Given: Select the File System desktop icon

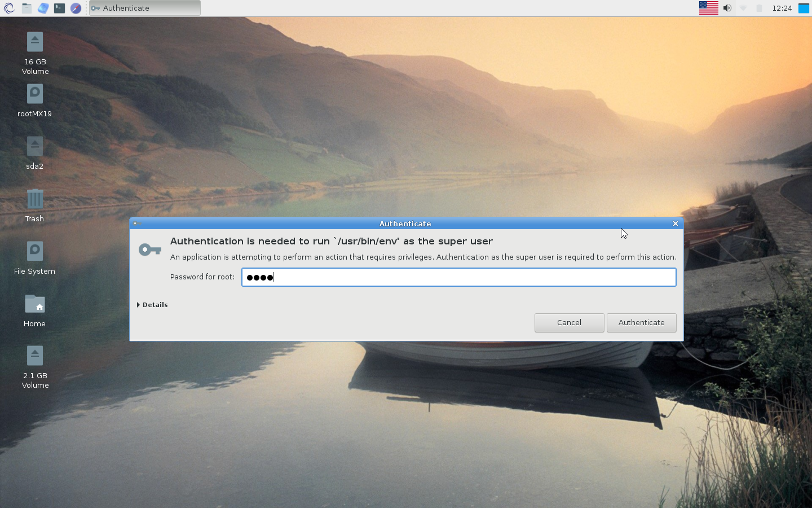Looking at the screenshot, I should (x=35, y=258).
